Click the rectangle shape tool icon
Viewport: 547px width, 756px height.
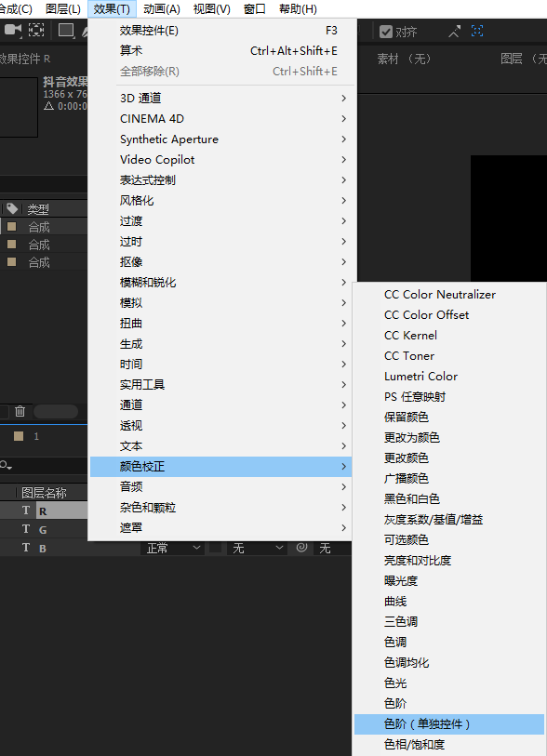[66, 31]
